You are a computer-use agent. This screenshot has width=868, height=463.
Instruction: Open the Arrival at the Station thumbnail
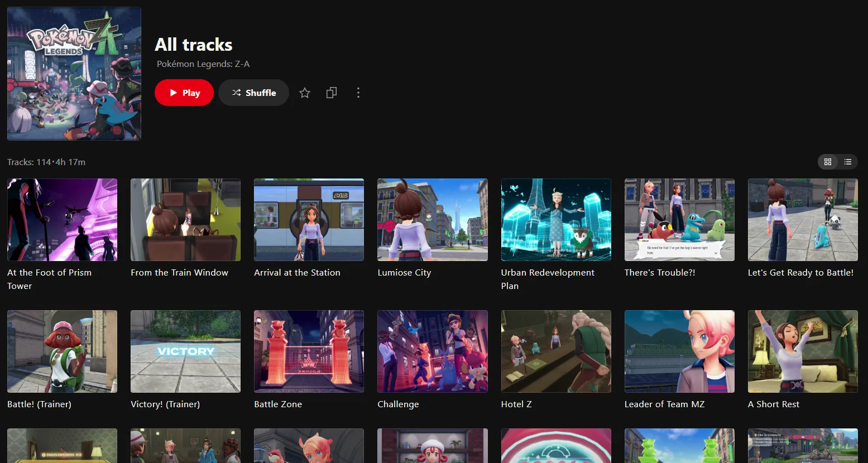tap(309, 220)
